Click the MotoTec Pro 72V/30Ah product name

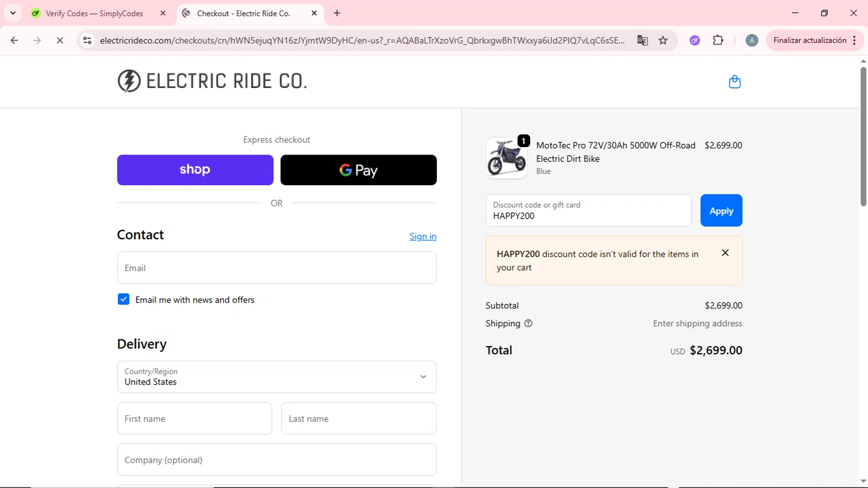(x=616, y=152)
